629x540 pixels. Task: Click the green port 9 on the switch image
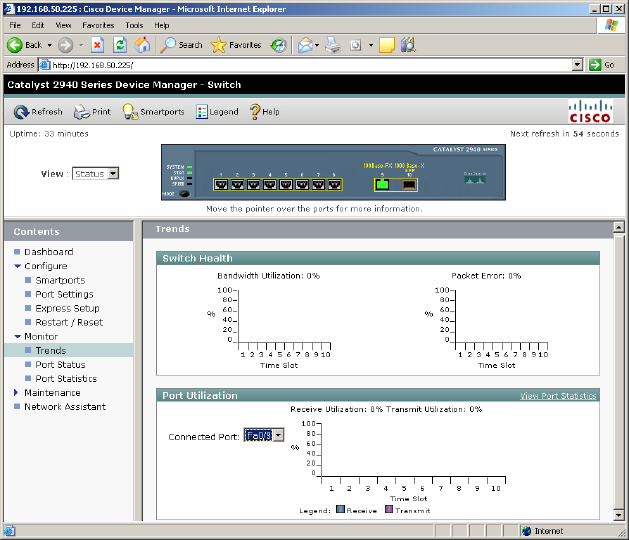tap(382, 184)
